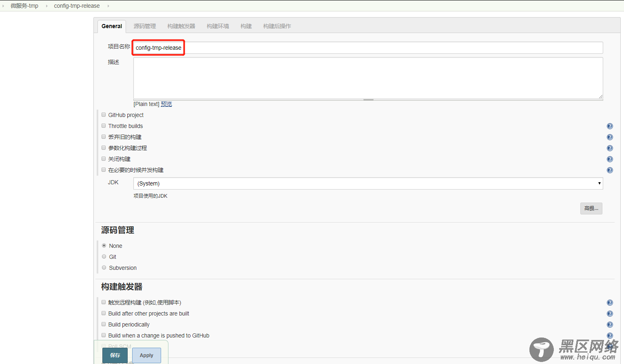Switch to the 构建 tab
The height and width of the screenshot is (364, 624).
click(246, 26)
